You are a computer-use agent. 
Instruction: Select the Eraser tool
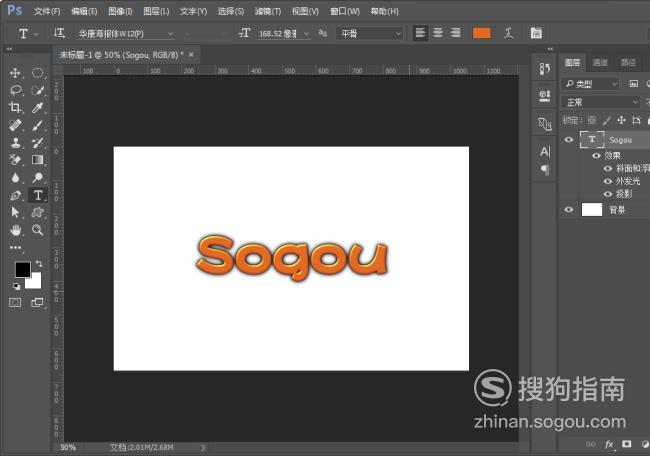tap(15, 160)
